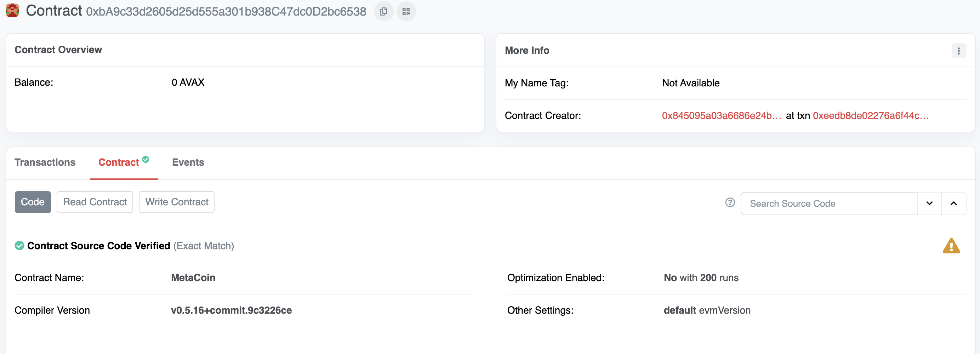Click the MetaCoin contract name

click(193, 278)
